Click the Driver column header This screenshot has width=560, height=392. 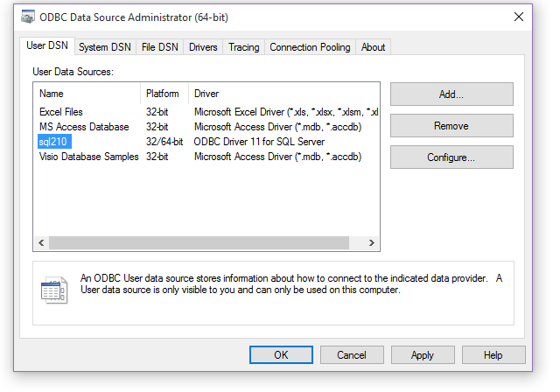click(283, 94)
